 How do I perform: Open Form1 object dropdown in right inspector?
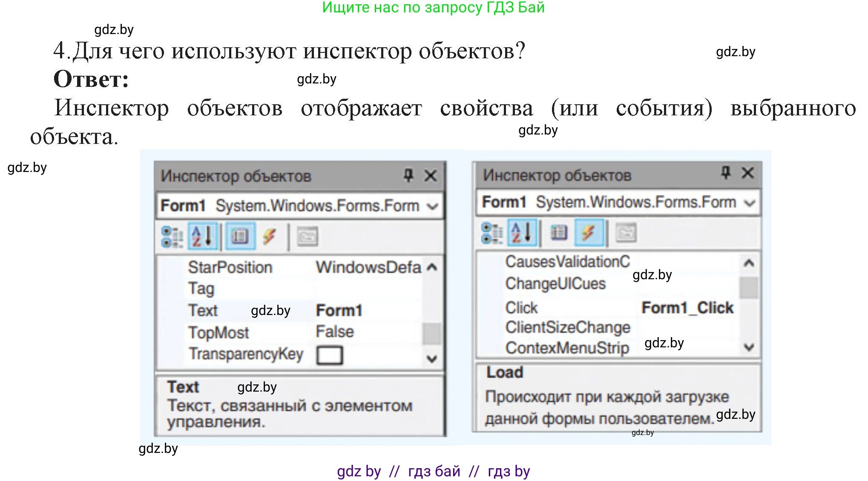(x=750, y=203)
